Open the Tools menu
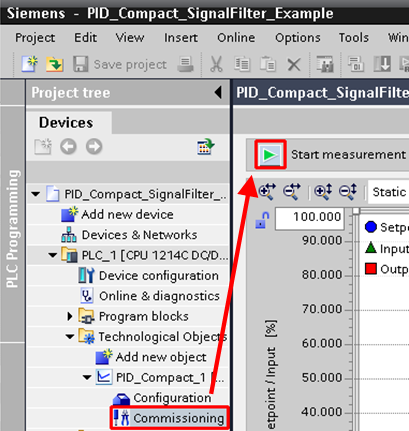 (x=354, y=37)
